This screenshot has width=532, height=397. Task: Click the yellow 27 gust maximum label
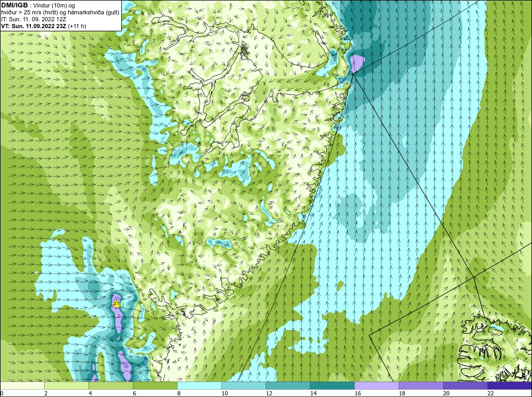pyautogui.click(x=117, y=304)
